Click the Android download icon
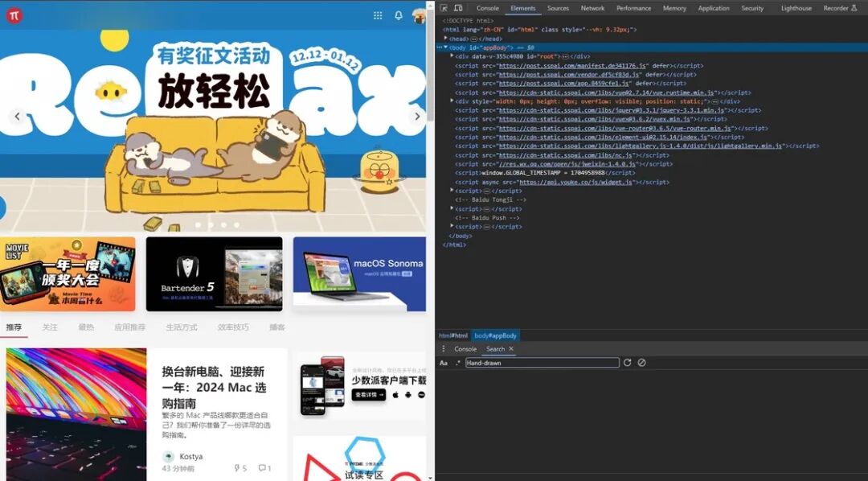This screenshot has width=868, height=481. [408, 395]
